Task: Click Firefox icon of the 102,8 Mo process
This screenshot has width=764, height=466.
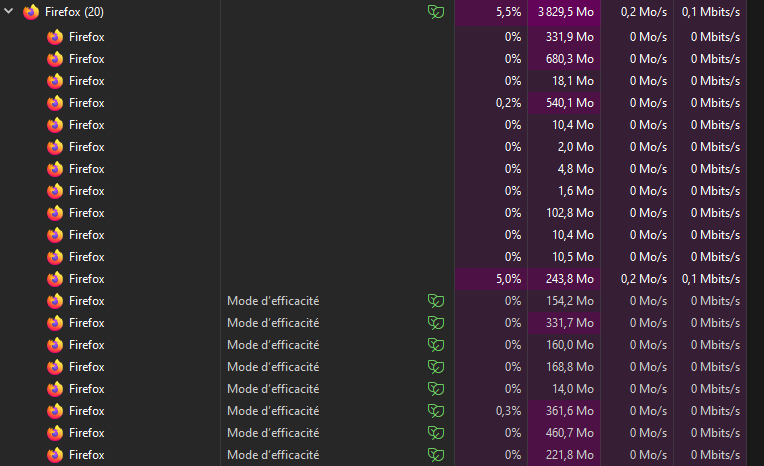Action: point(55,213)
